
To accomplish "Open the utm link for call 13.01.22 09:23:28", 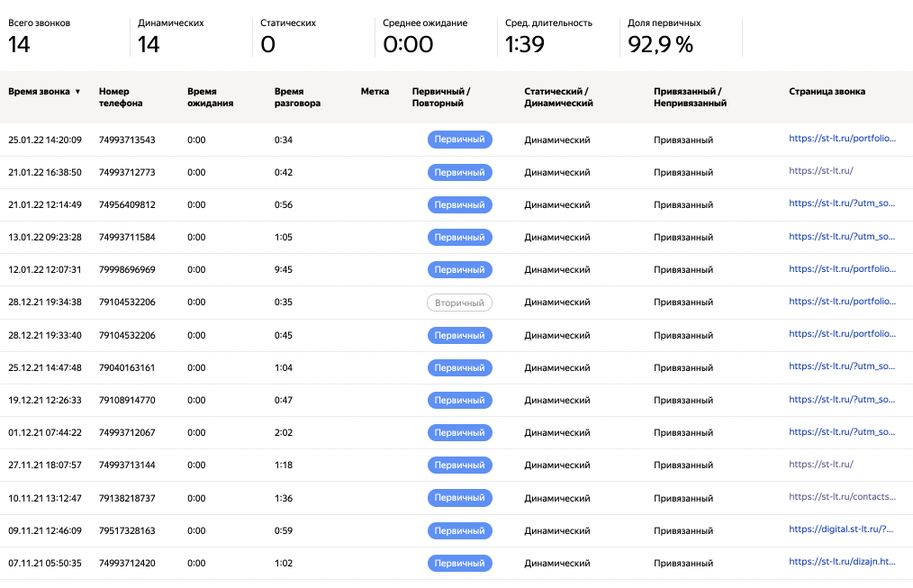I will [x=842, y=236].
